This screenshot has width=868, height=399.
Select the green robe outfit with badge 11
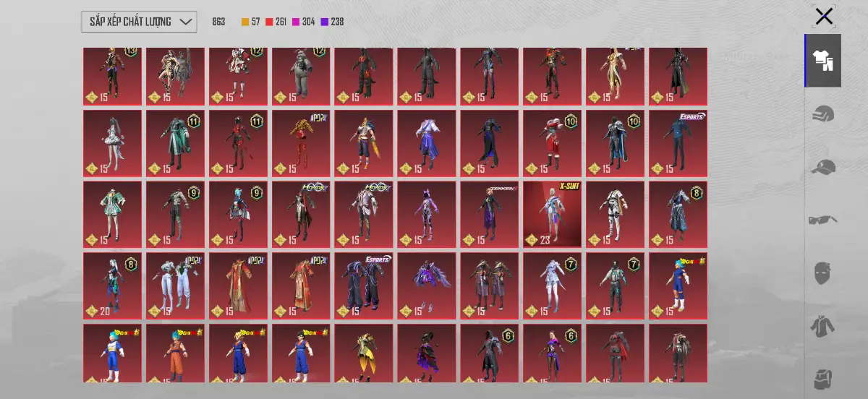click(x=175, y=143)
